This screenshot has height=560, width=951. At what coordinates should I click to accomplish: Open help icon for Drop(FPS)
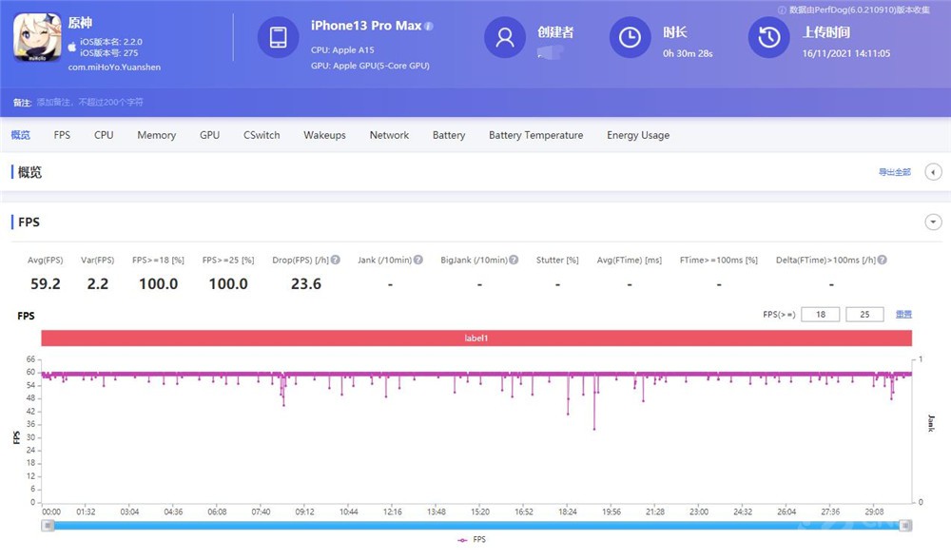click(336, 260)
